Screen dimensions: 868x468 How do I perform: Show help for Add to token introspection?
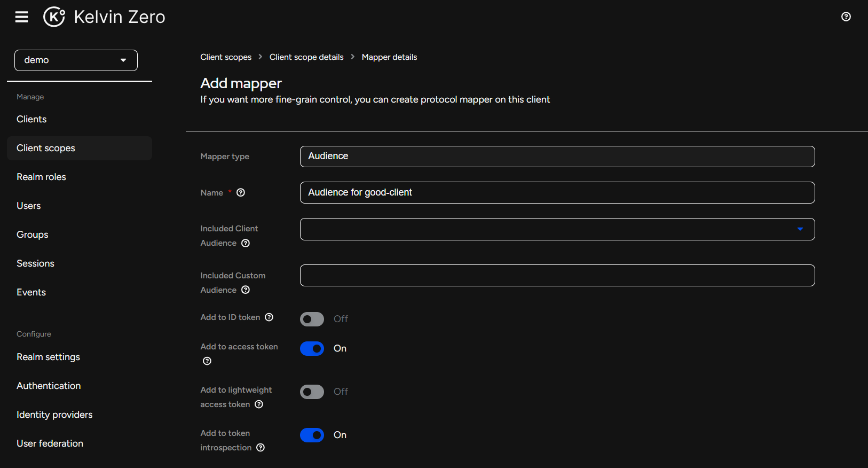[261, 448]
